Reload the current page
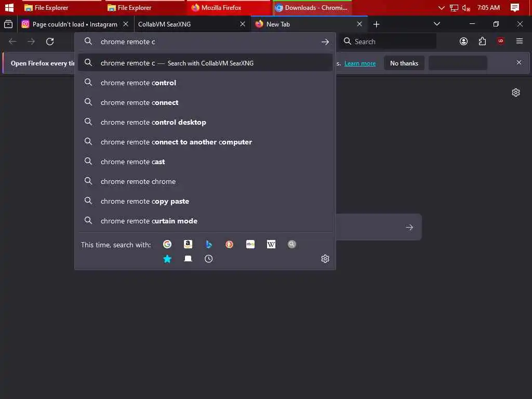532x399 pixels. tap(50, 42)
